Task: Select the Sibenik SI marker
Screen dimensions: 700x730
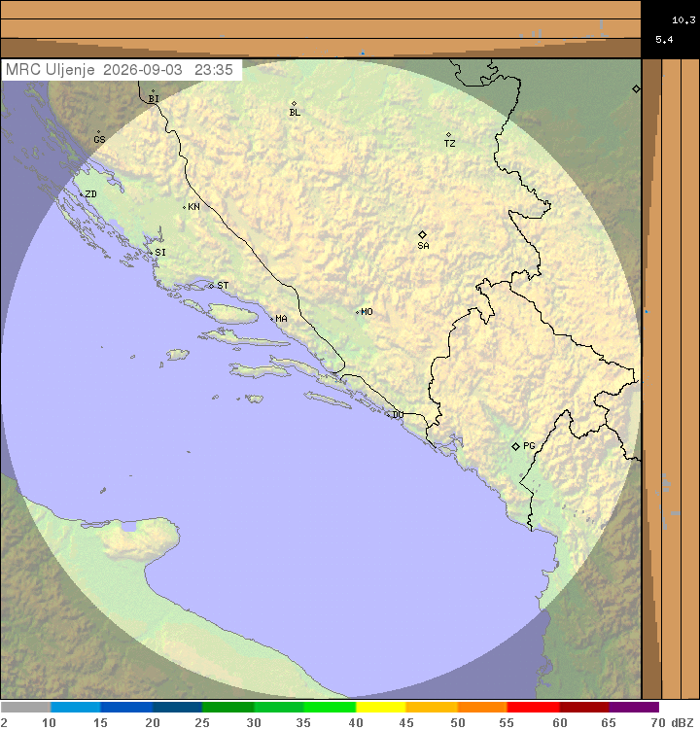Action: pyautogui.click(x=151, y=253)
